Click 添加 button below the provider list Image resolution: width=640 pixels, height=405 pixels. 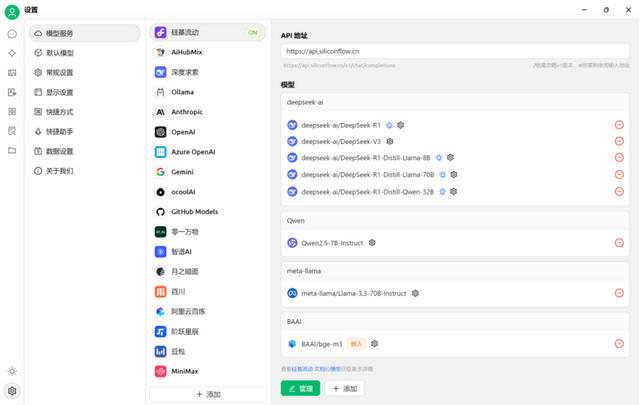[x=208, y=394]
